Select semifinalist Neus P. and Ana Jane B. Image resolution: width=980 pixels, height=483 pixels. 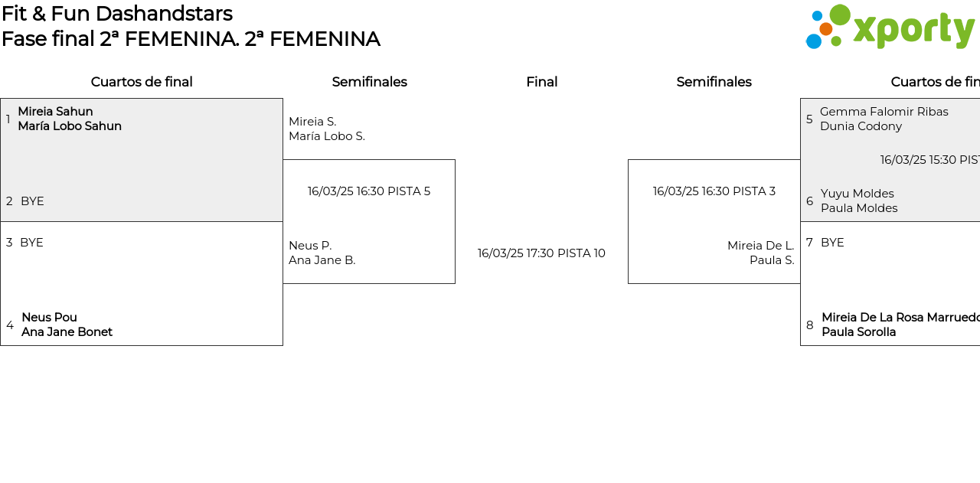(322, 253)
